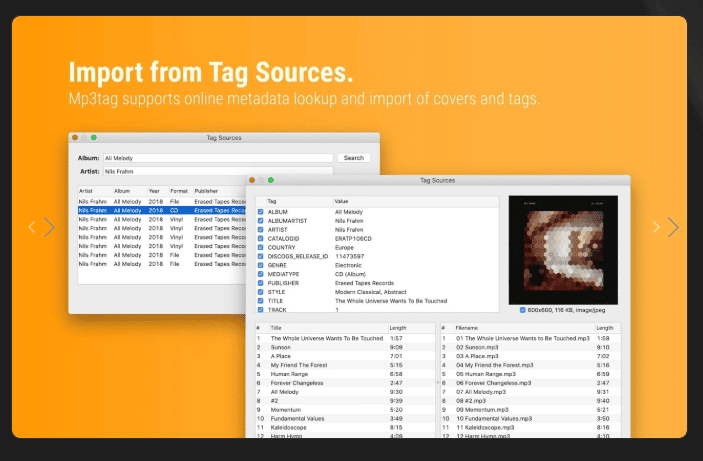Click the white next-slide arrow on the right
This screenshot has width=703, height=461.
[x=656, y=227]
